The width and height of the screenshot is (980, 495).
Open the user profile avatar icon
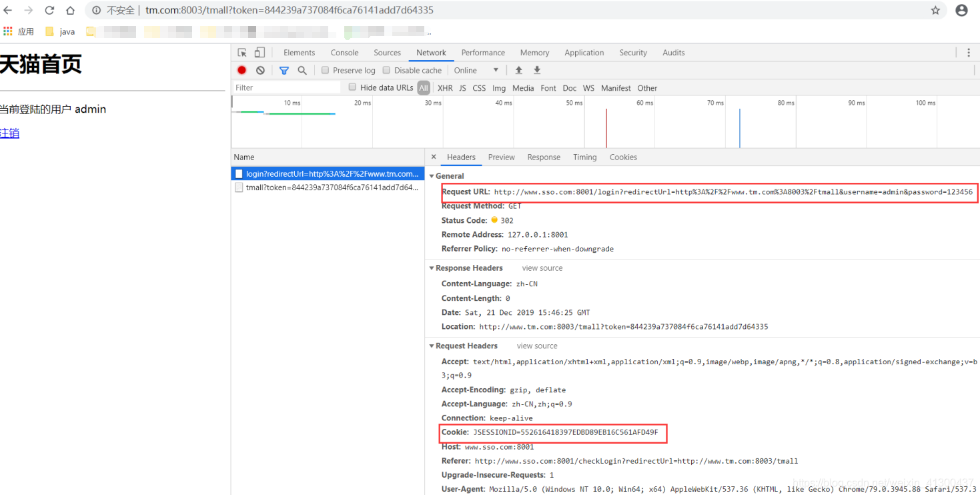point(961,10)
